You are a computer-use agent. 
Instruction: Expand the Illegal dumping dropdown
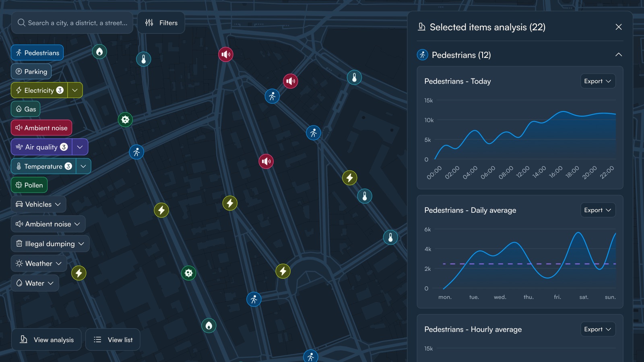[x=50, y=244]
